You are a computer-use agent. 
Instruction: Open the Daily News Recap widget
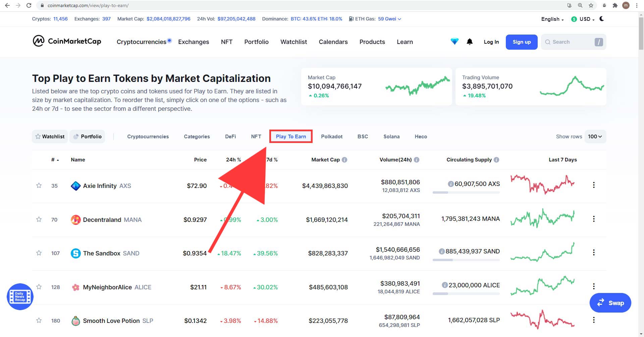click(20, 297)
